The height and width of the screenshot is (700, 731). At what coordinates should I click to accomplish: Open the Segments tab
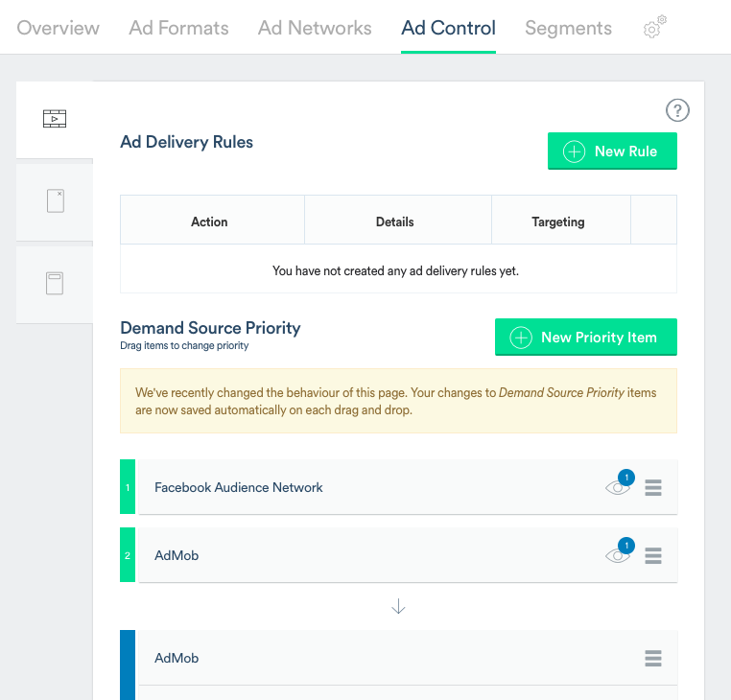[568, 28]
